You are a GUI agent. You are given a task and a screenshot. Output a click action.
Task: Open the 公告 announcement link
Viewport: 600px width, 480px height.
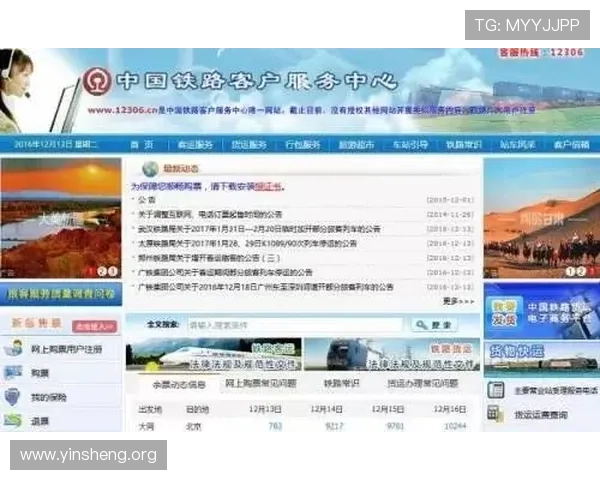coord(147,199)
